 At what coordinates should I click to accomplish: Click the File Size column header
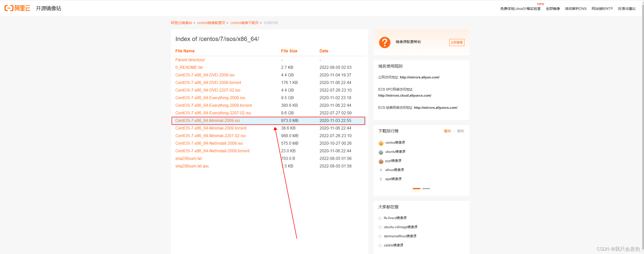(x=289, y=51)
